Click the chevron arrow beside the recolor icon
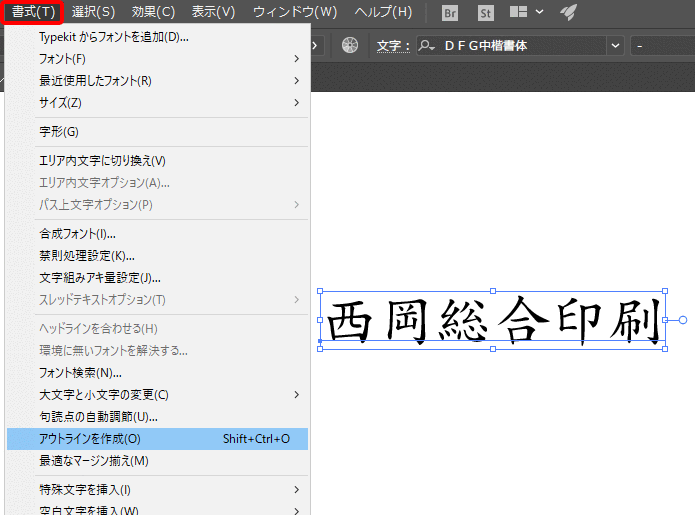The width and height of the screenshot is (695, 515). 316,45
